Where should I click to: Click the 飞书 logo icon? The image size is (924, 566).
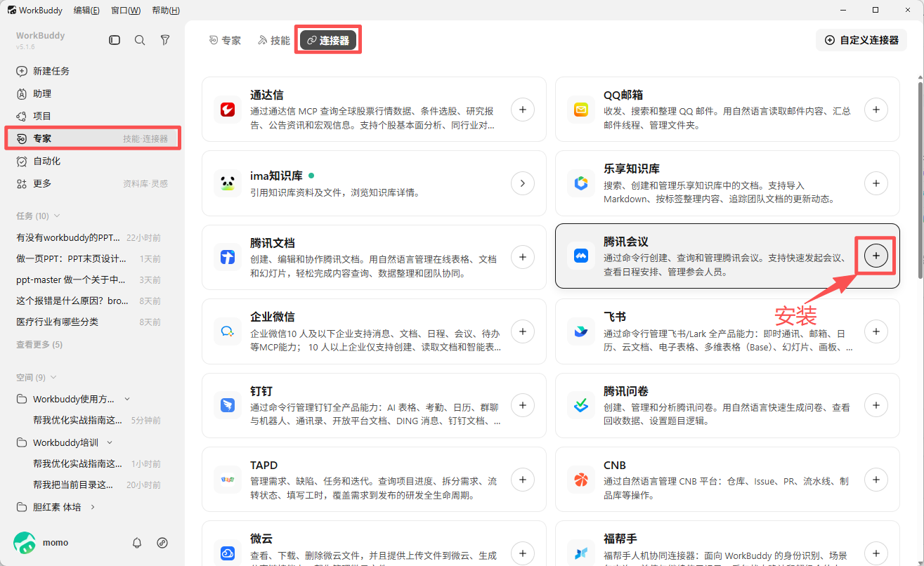point(581,331)
